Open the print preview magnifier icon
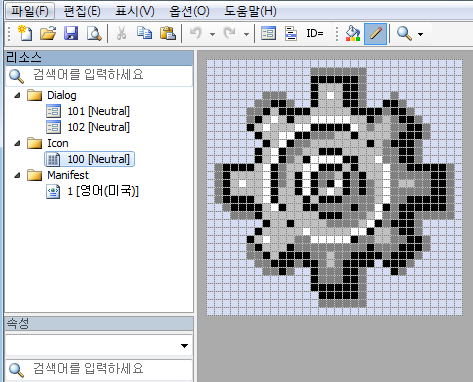 click(94, 33)
